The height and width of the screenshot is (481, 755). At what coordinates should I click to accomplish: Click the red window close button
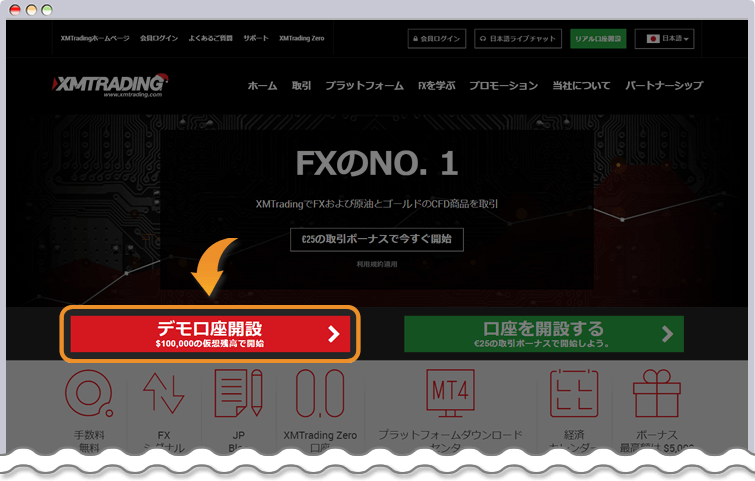click(15, 10)
